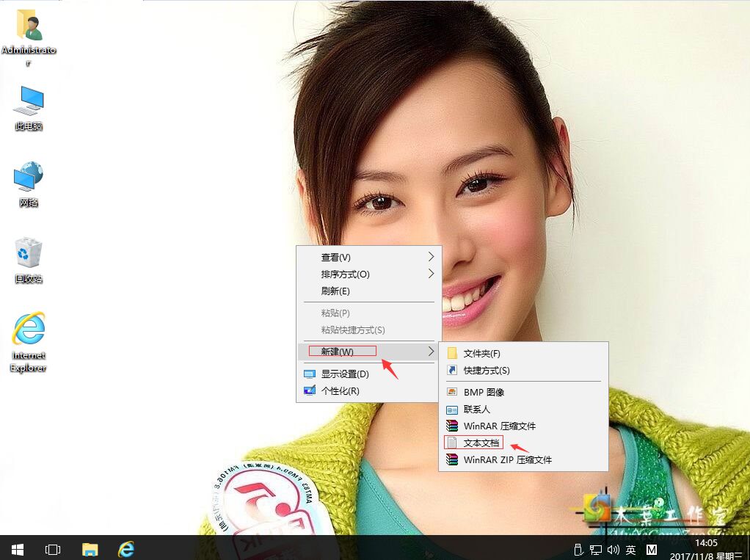Open the 网络 (Network) desktop icon
Screen dimensions: 750x560
tap(28, 178)
